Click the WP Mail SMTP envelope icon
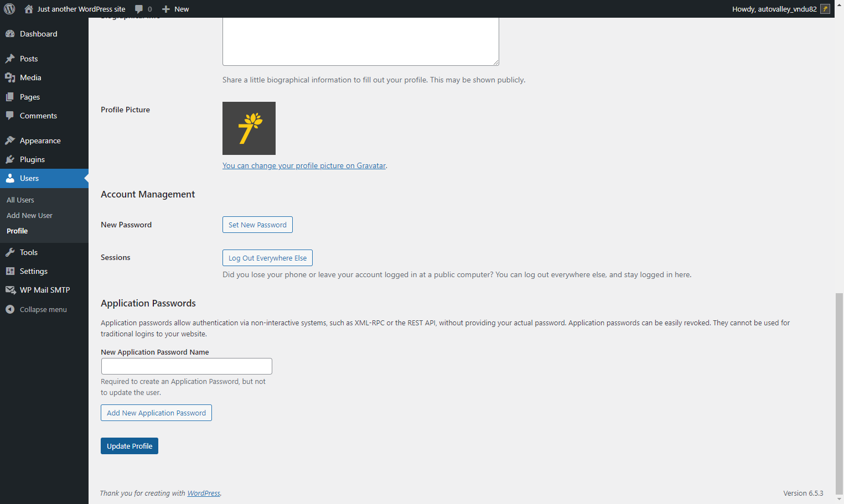 pyautogui.click(x=10, y=290)
